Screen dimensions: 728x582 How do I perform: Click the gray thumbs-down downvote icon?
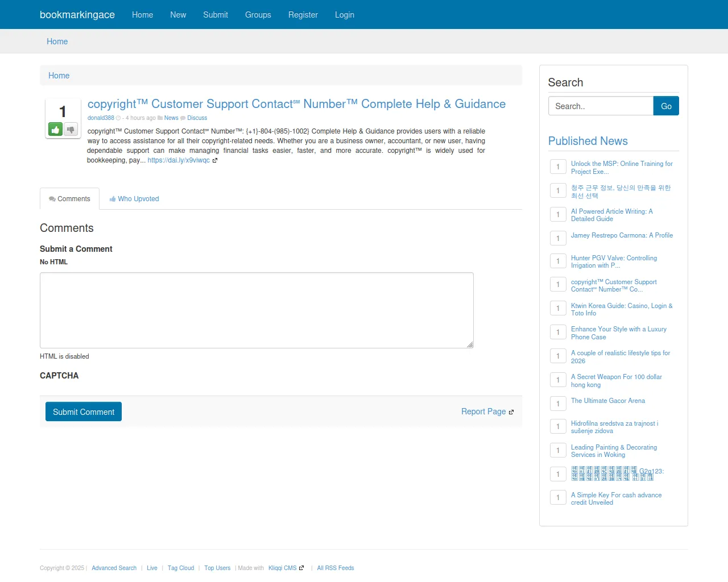[x=71, y=130]
